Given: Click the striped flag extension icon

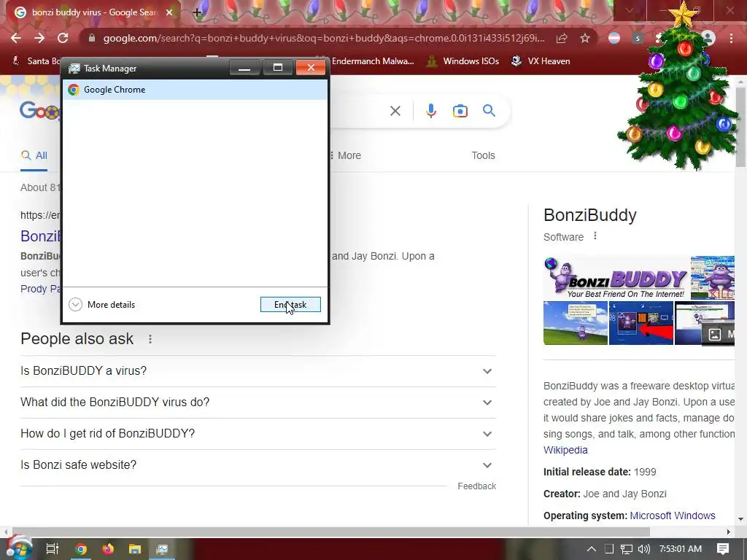Looking at the screenshot, I should coord(614,38).
